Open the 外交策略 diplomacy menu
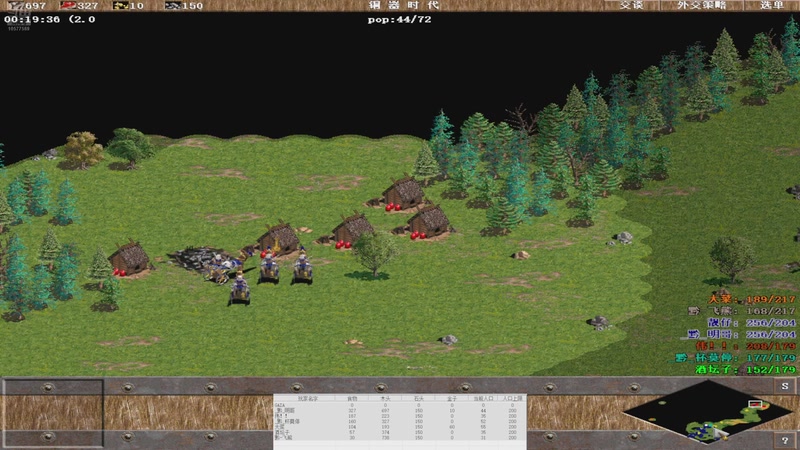 [702, 5]
